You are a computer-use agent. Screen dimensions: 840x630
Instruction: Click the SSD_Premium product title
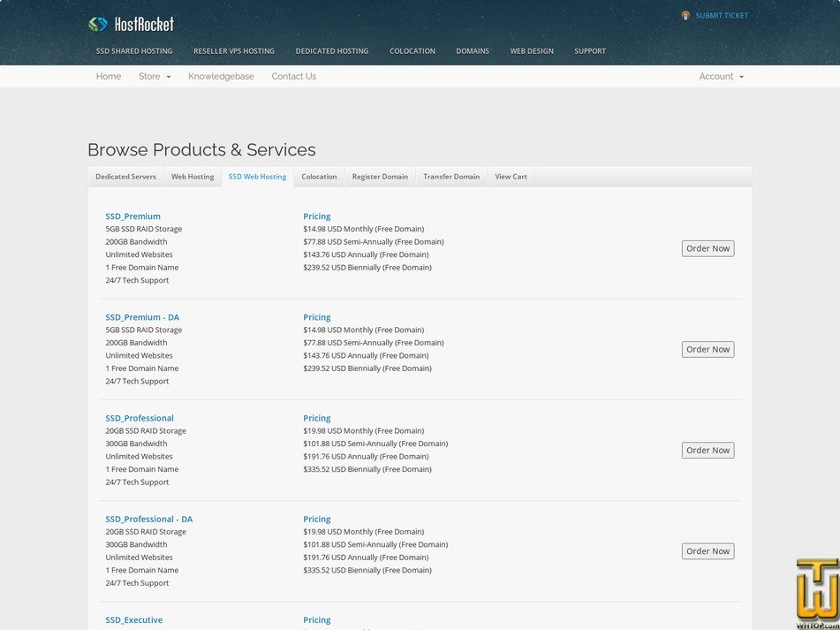click(x=132, y=216)
